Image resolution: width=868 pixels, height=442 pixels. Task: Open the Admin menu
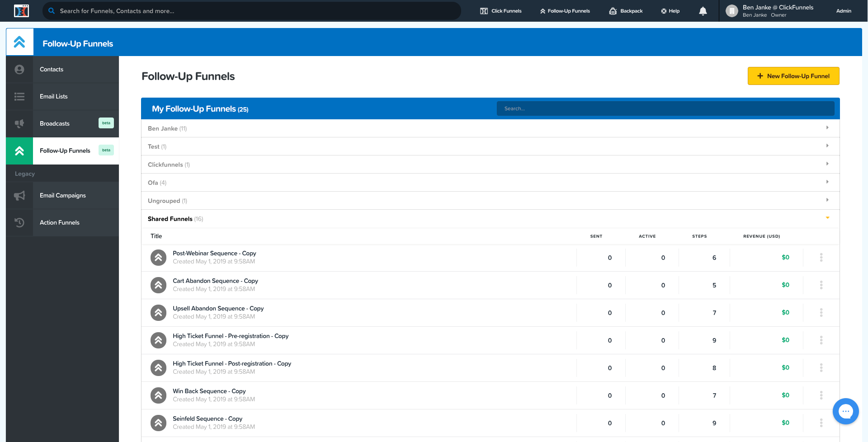844,10
